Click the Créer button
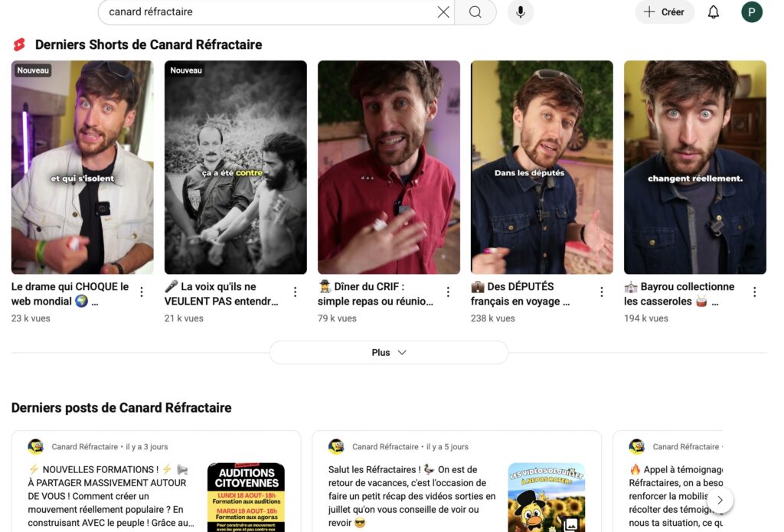Screen dimensions: 784x532 click(x=664, y=12)
